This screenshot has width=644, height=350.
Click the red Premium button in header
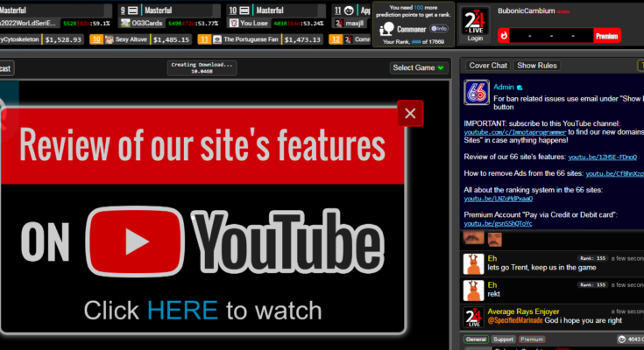pyautogui.click(x=606, y=36)
